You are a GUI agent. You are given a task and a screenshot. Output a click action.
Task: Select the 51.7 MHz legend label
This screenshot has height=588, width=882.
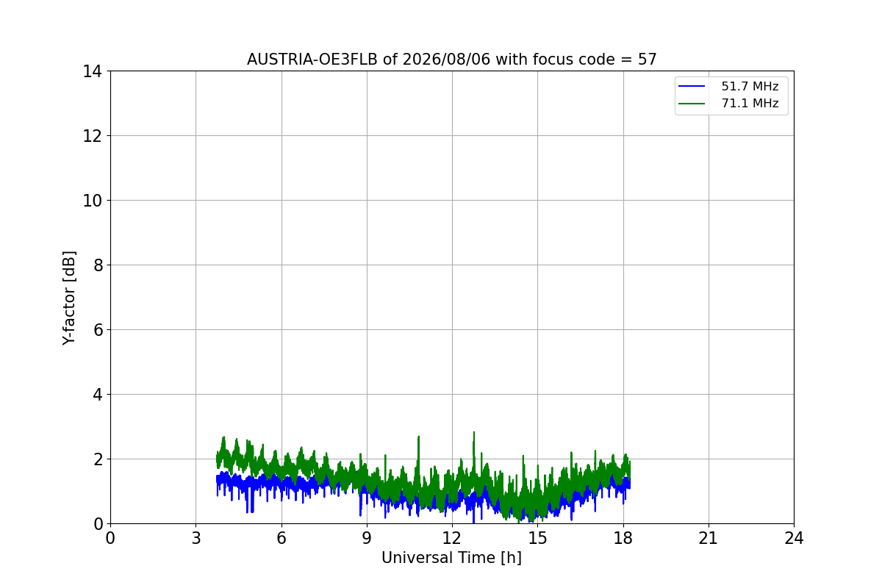(x=750, y=87)
